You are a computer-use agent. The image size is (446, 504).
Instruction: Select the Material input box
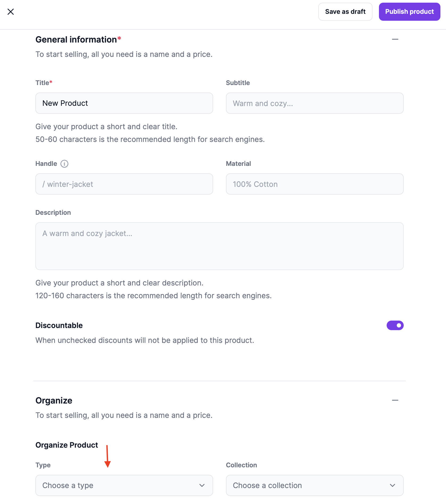[315, 184]
